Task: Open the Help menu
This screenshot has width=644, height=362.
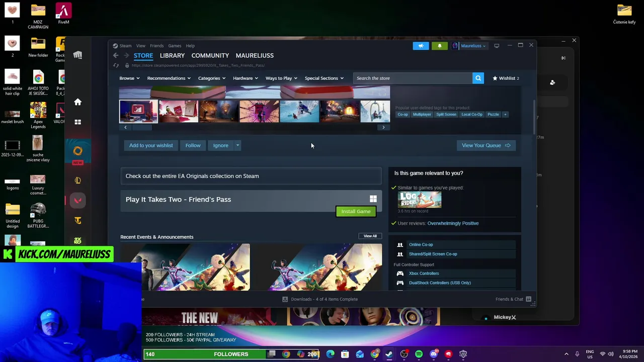Action: pos(190,46)
